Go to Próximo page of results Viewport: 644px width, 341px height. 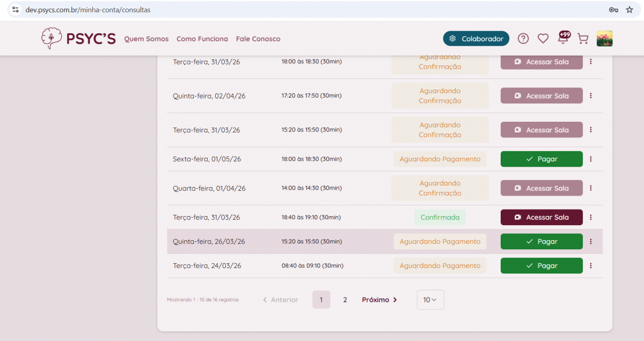pos(379,300)
